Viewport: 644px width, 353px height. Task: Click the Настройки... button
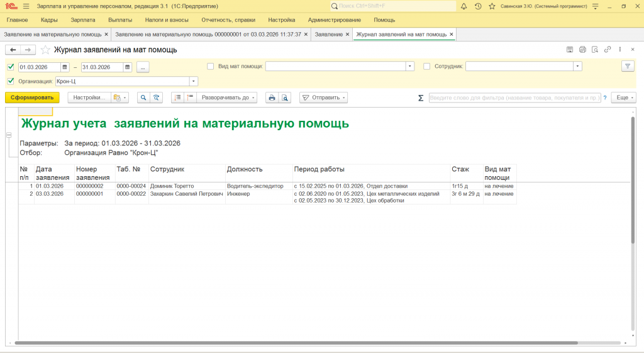(89, 98)
